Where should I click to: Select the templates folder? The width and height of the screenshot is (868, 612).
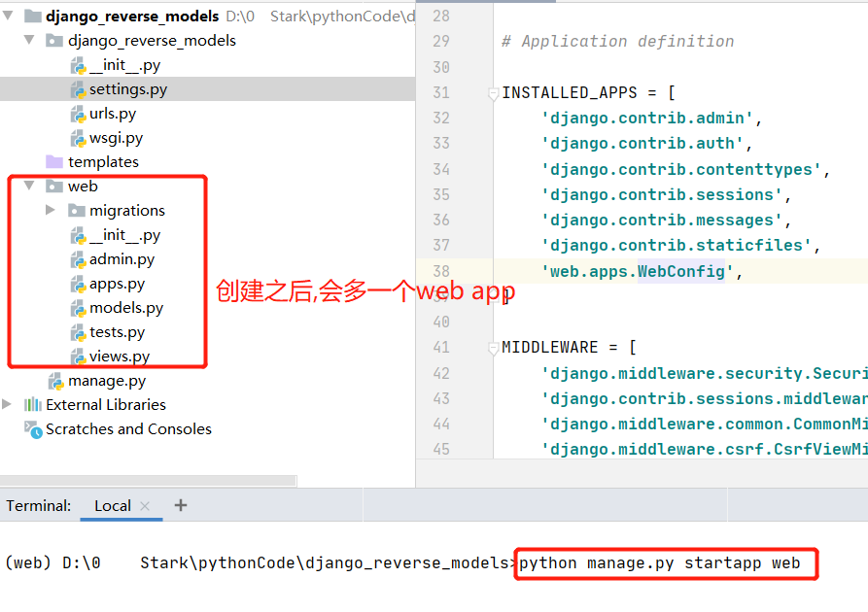click(x=103, y=161)
